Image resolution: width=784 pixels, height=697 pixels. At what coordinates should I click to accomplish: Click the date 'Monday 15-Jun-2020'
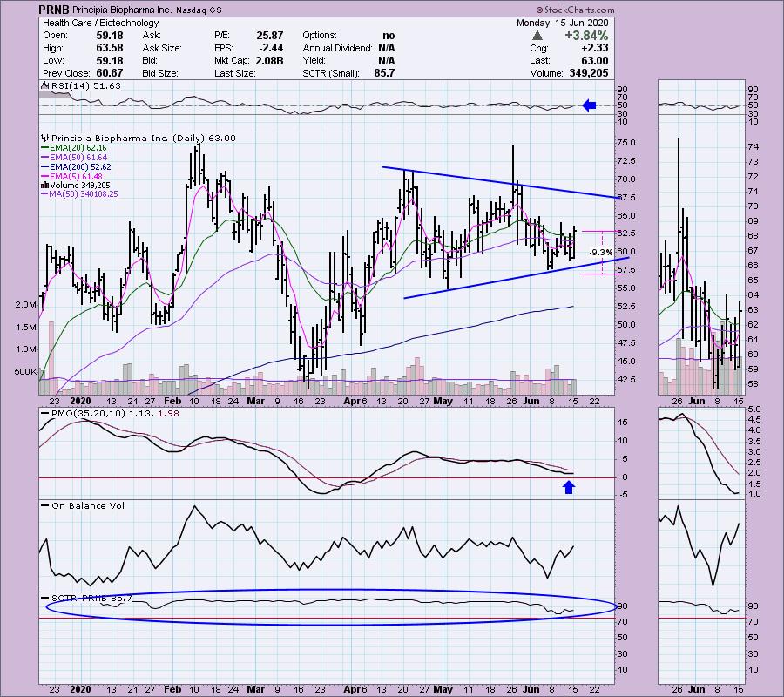[x=563, y=23]
